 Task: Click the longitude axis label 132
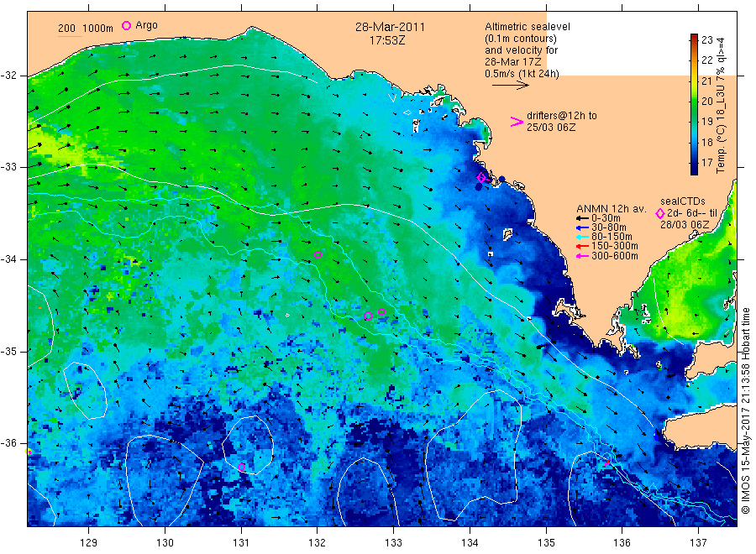(x=318, y=543)
